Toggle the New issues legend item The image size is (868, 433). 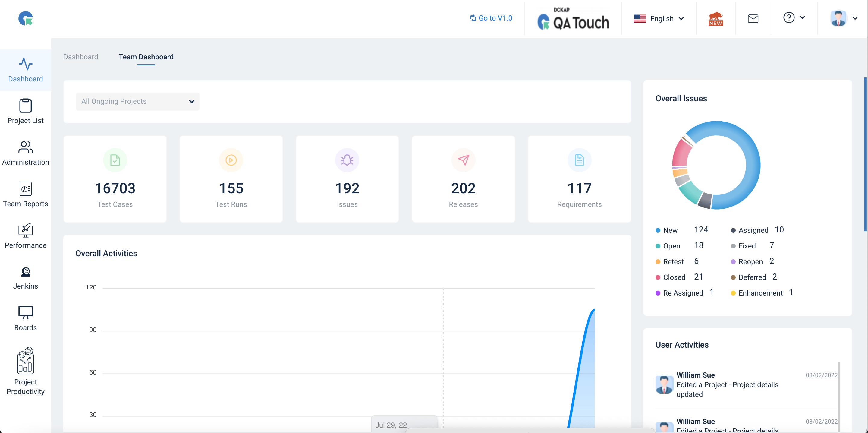(670, 230)
